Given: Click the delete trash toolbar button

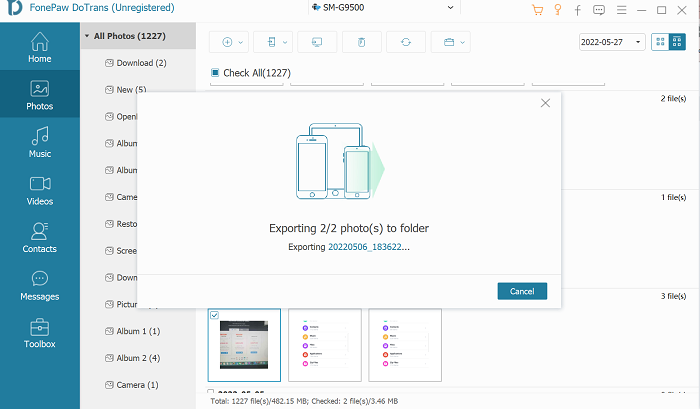Looking at the screenshot, I should tap(362, 42).
